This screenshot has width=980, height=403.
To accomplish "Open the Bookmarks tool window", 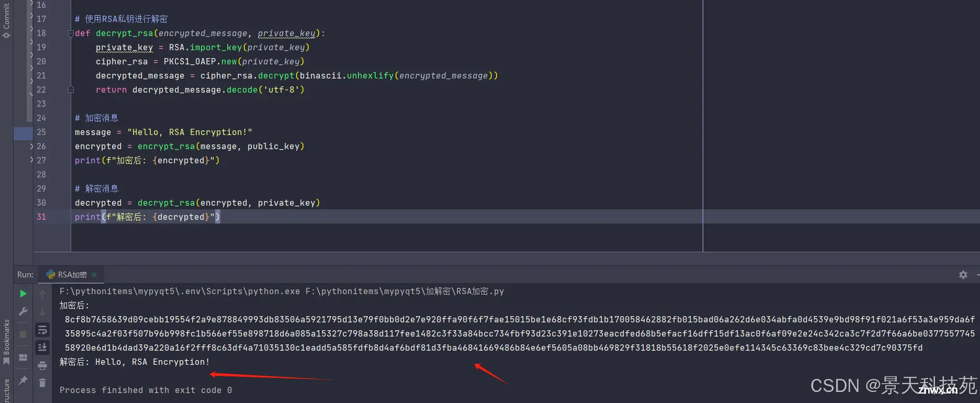I will coord(6,342).
